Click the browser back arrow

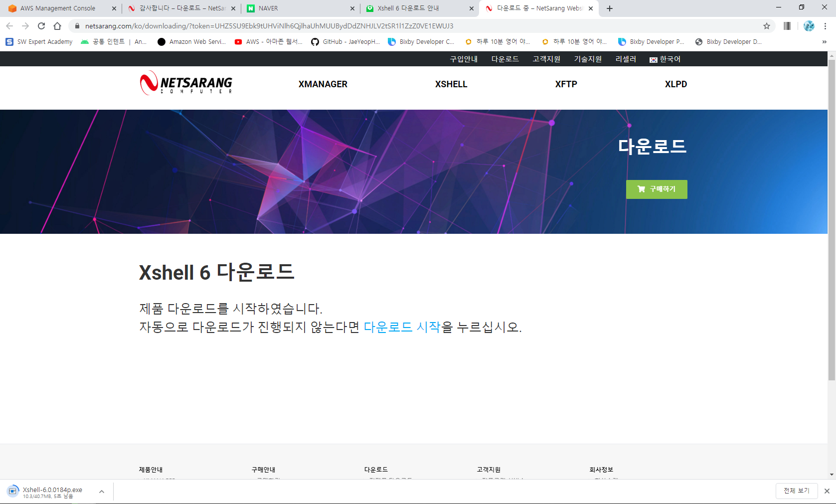[x=9, y=26]
